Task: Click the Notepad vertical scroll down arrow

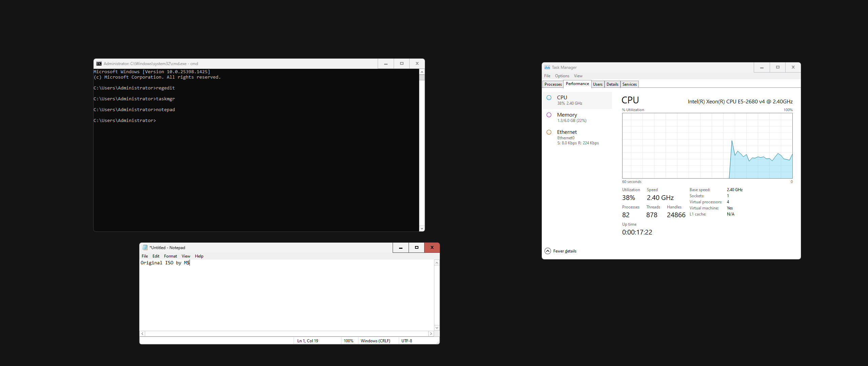Action: pos(437,328)
